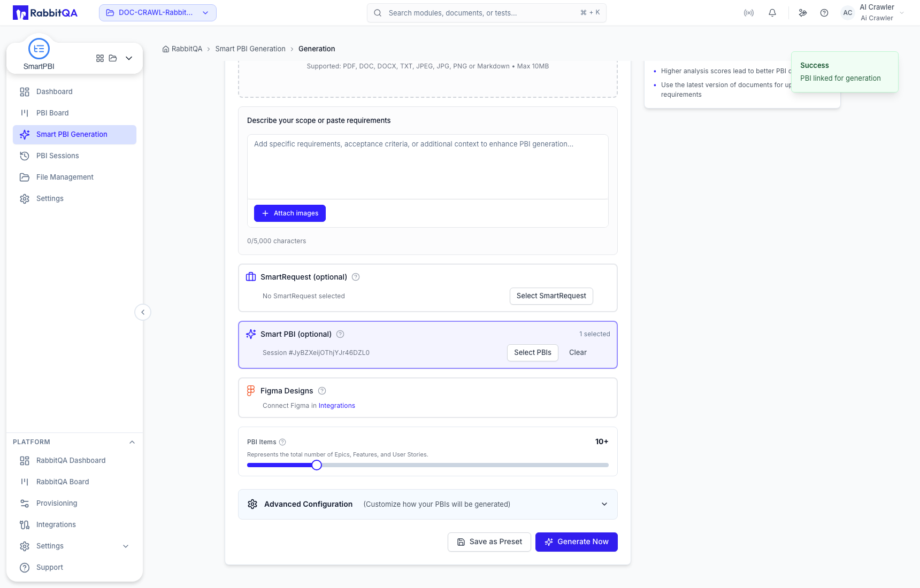Click 'No SmartRequest selected' text
Viewport: 920px width, 588px height.
click(x=304, y=296)
